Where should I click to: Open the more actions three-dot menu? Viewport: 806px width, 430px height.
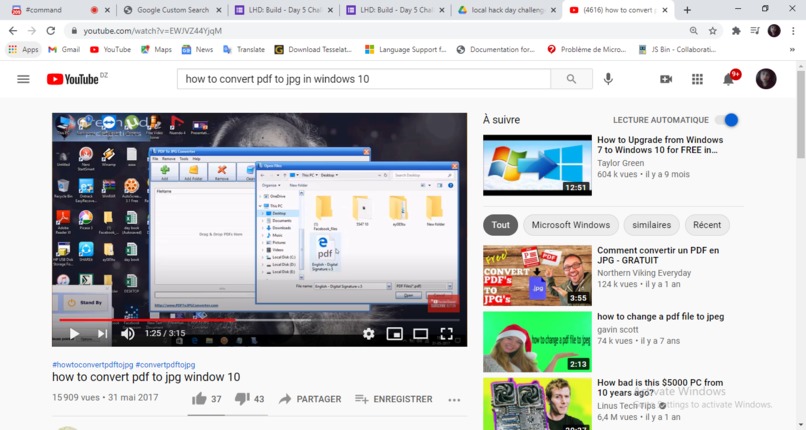pyautogui.click(x=454, y=400)
